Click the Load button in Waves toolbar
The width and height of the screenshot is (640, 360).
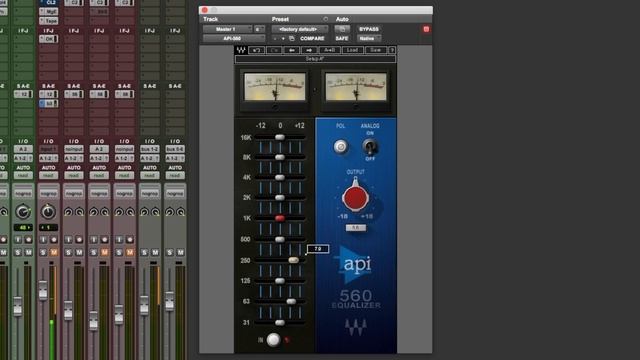(352, 50)
